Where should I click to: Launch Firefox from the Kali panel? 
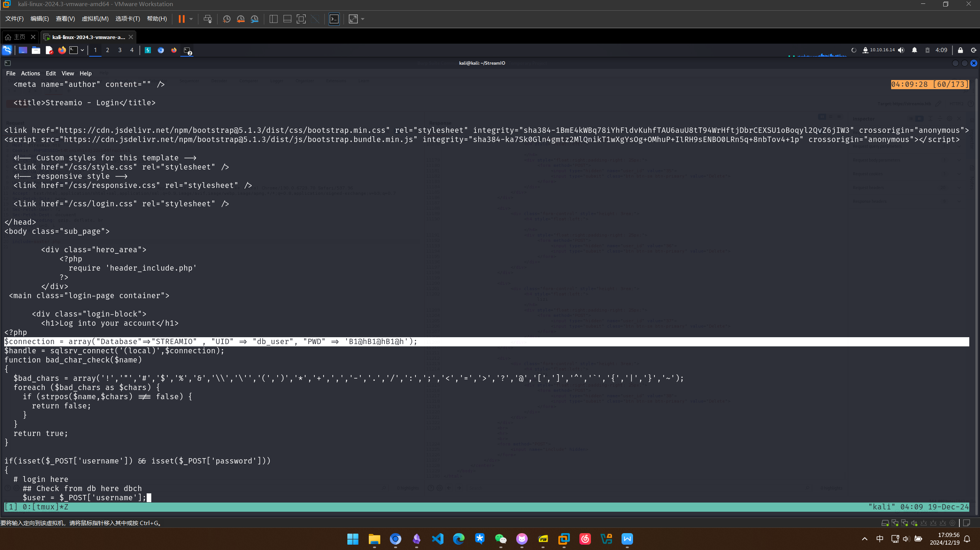pyautogui.click(x=62, y=50)
